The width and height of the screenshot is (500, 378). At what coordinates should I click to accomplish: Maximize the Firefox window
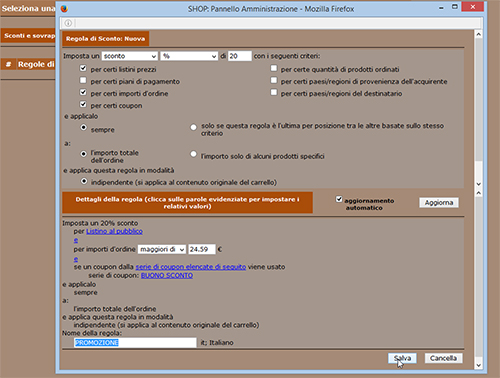(455, 7)
